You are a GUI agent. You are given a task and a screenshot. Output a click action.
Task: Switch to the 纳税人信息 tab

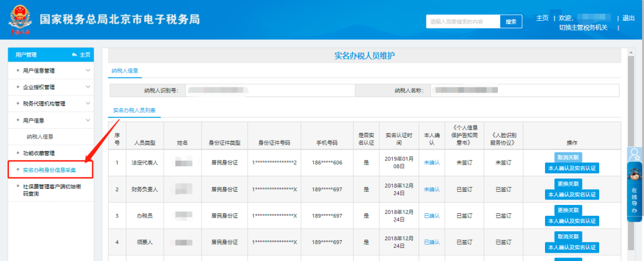[x=125, y=70]
